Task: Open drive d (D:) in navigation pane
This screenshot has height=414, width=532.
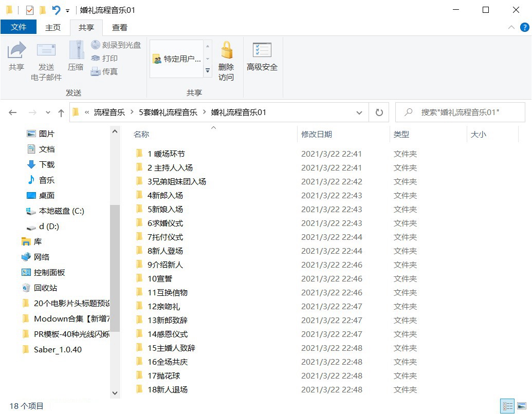Action: (43, 227)
